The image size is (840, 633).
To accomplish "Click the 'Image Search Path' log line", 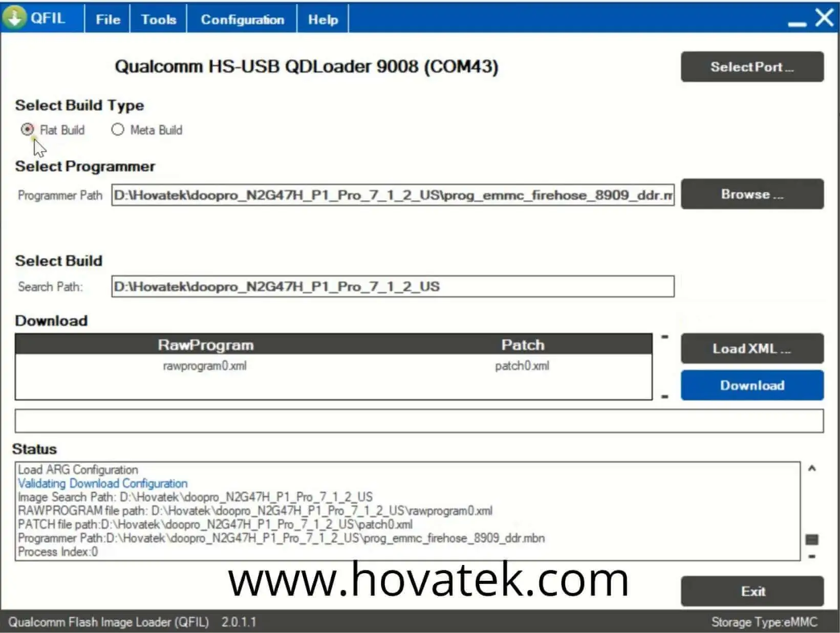I will point(195,497).
